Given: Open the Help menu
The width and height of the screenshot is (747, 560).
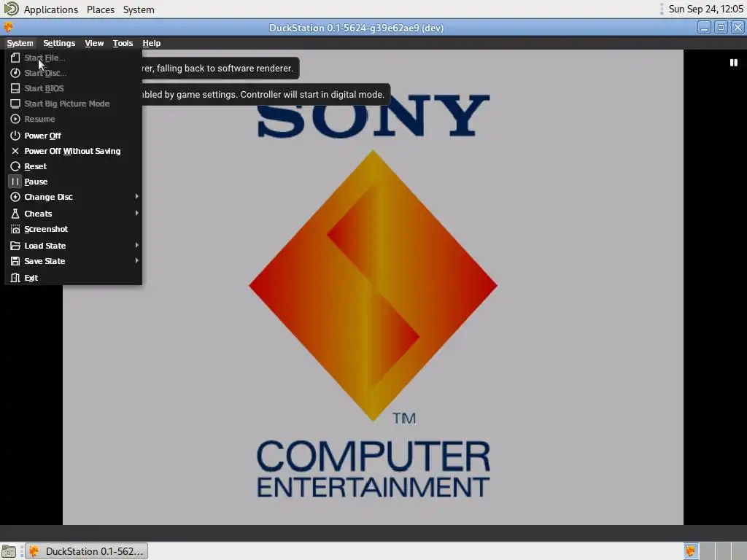Looking at the screenshot, I should pos(152,43).
